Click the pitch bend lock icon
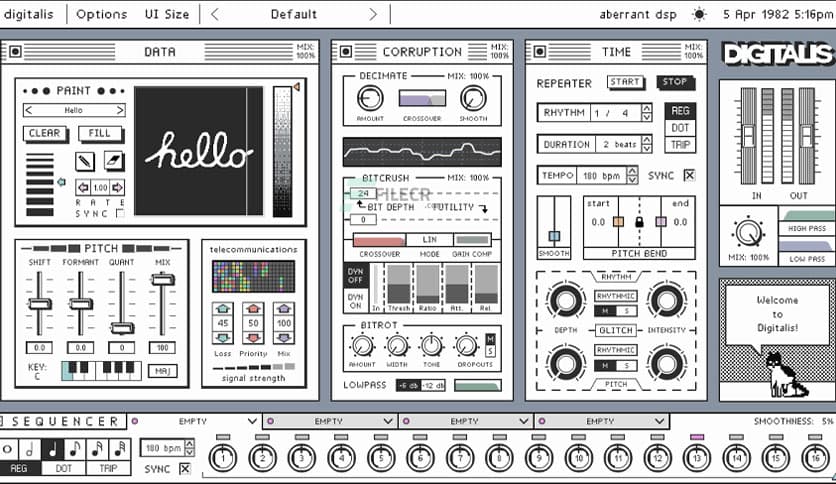The height and width of the screenshot is (484, 836). [x=639, y=222]
